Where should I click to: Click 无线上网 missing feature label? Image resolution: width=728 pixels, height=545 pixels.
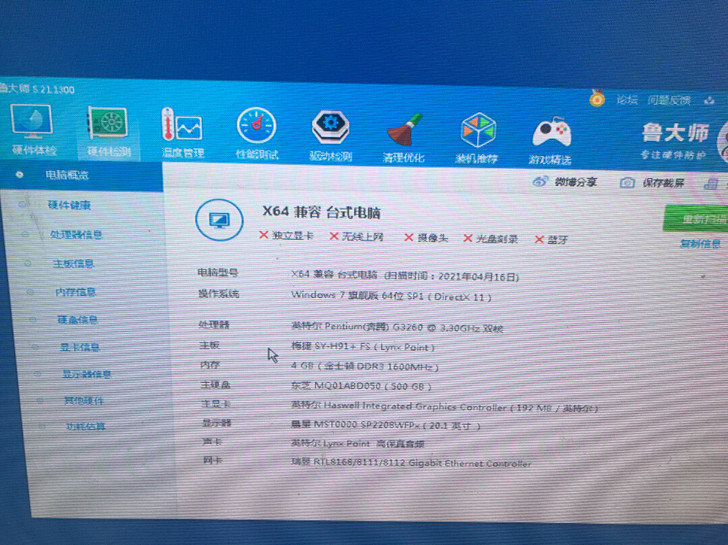[363, 237]
